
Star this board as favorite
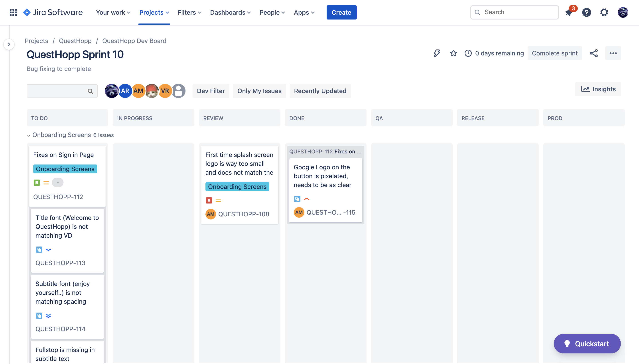pos(453,53)
